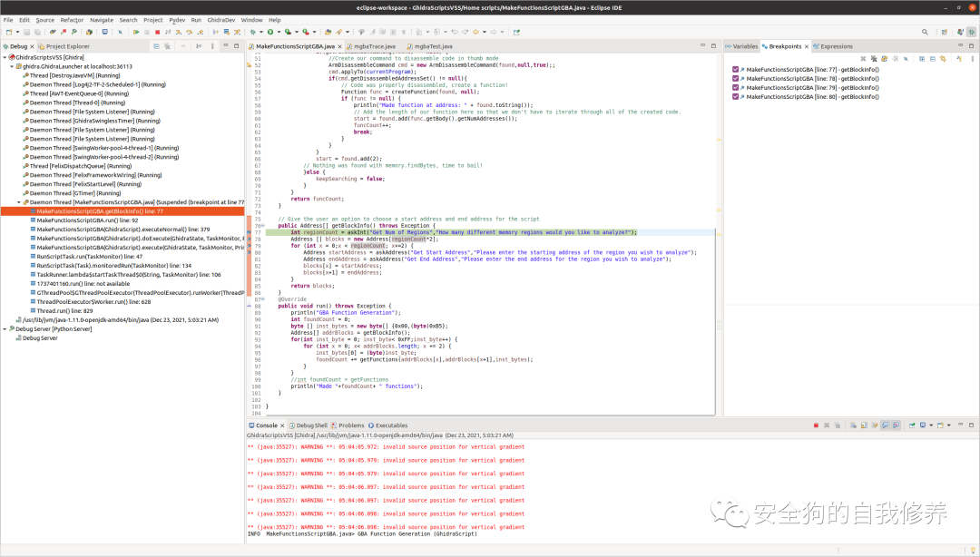Open the Open Perspective icon
The image size is (980, 557).
click(945, 32)
